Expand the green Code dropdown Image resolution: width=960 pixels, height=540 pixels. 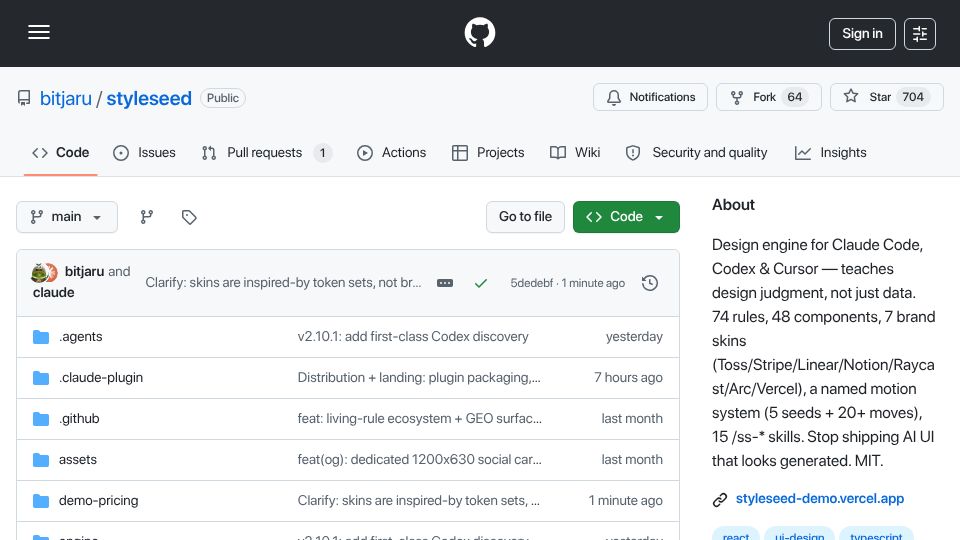coord(626,217)
